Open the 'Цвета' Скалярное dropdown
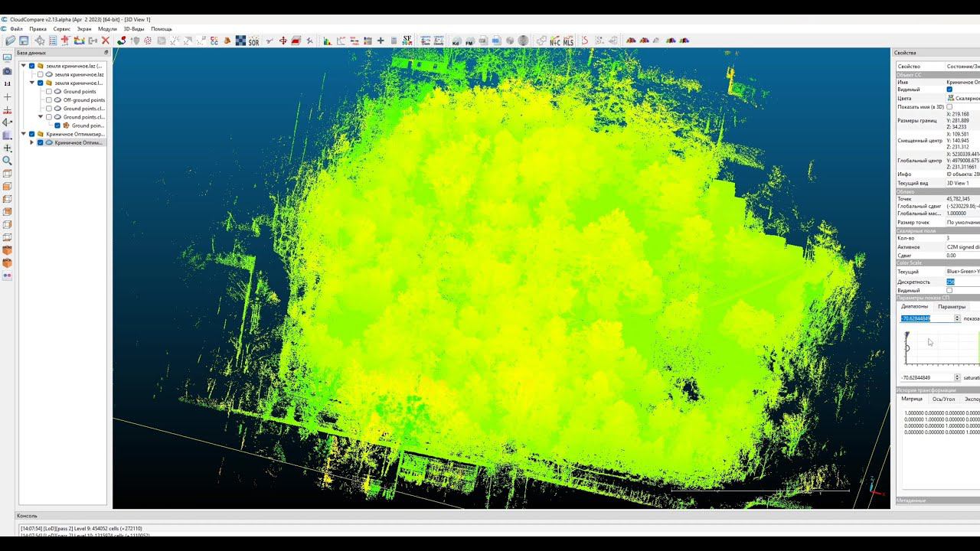 pos(963,98)
